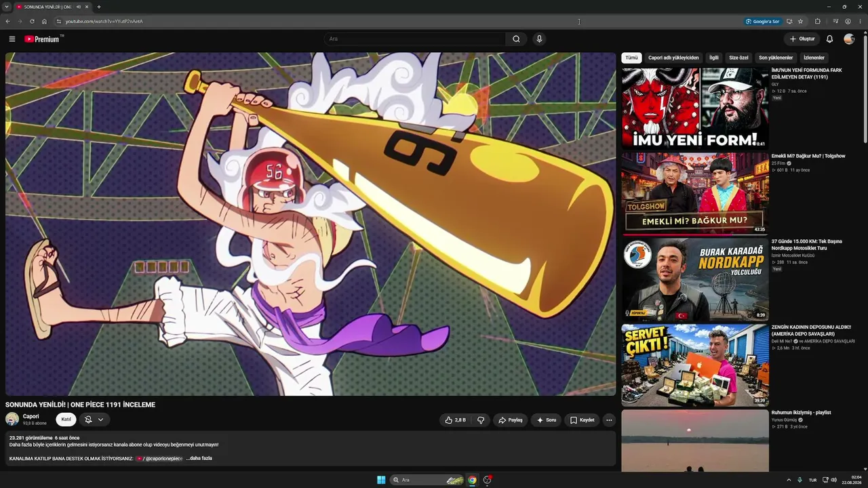The height and width of the screenshot is (488, 868).
Task: Like the video with thumbs-up button
Action: (x=456, y=420)
